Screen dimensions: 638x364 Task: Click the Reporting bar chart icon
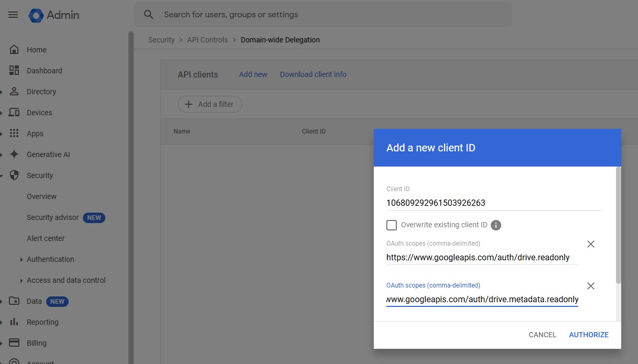[14, 322]
